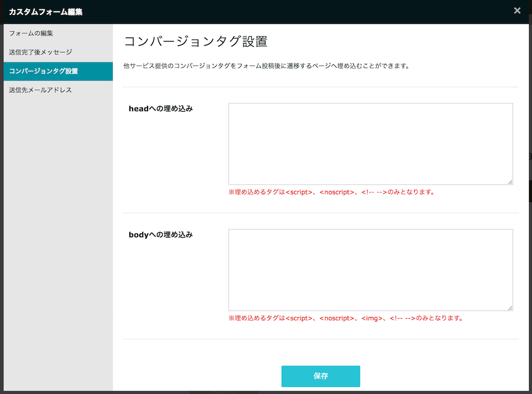Select コンバージョンタグ設置 sidebar item
The height and width of the screenshot is (394, 532).
click(58, 71)
